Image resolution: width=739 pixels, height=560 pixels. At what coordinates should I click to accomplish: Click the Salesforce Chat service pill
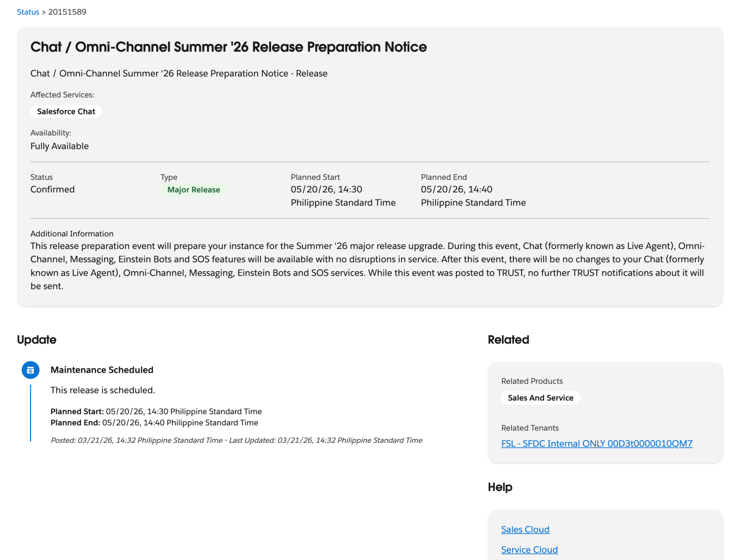(x=66, y=111)
